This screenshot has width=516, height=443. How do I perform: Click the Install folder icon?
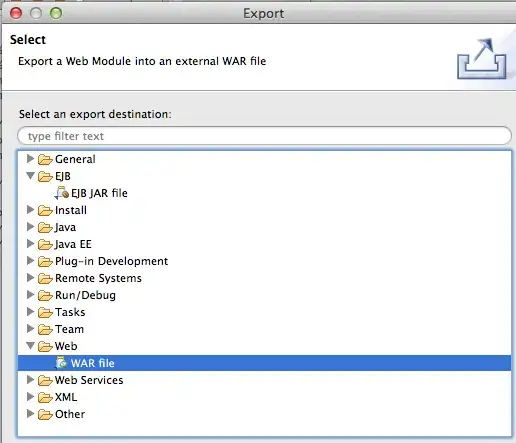click(45, 211)
